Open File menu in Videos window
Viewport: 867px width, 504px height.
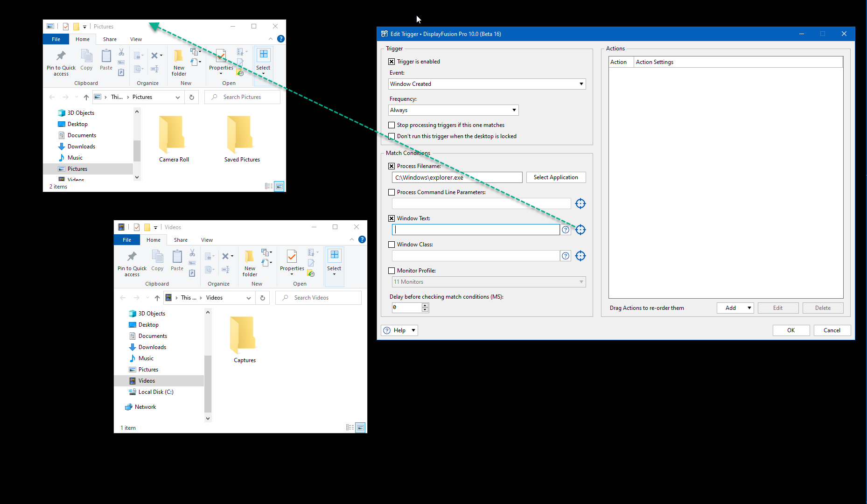pyautogui.click(x=127, y=240)
